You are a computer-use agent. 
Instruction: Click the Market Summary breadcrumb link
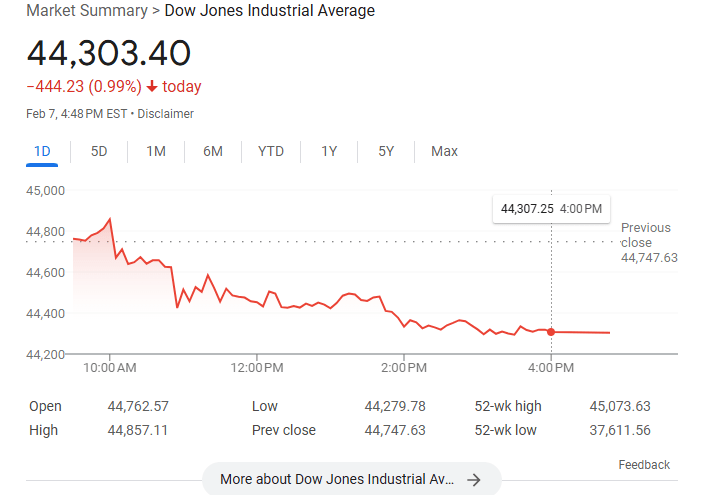(x=84, y=11)
